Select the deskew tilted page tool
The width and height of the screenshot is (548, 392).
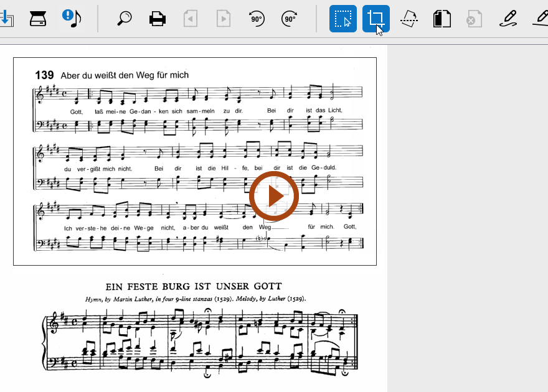tap(409, 19)
